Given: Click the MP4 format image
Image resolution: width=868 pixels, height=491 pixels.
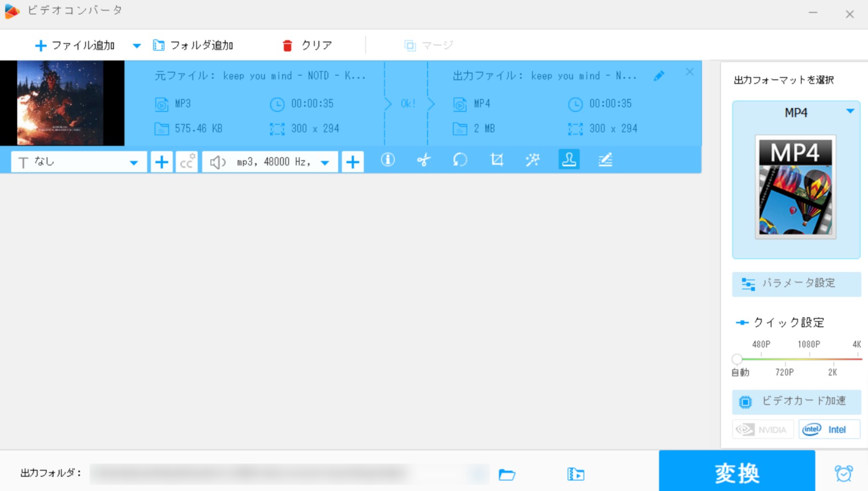Looking at the screenshot, I should pyautogui.click(x=796, y=187).
